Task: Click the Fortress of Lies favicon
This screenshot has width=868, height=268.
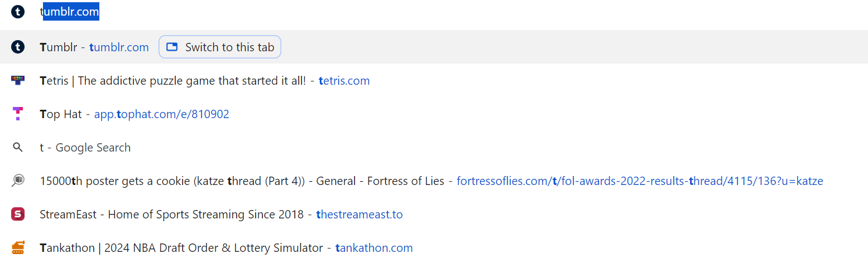Action: tap(18, 181)
